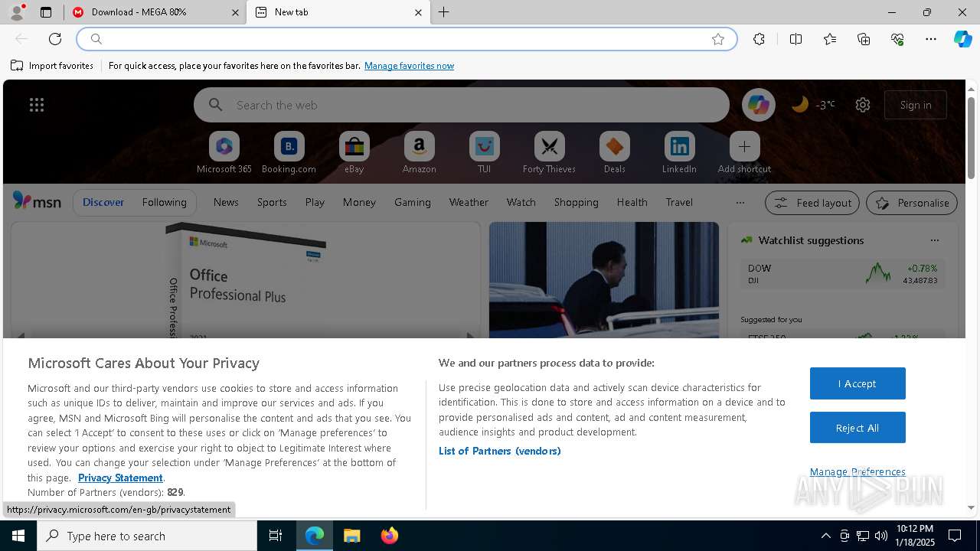
Task: Open the Feed layout options
Action: click(813, 203)
